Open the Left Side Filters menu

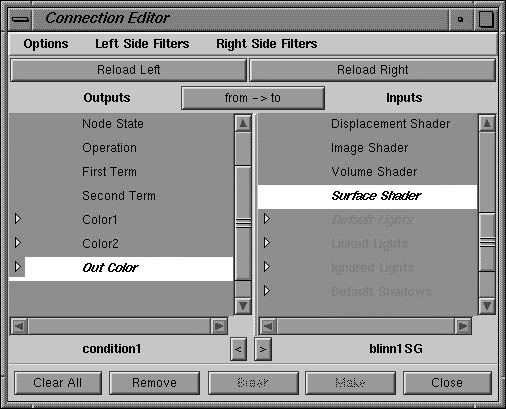(x=142, y=44)
